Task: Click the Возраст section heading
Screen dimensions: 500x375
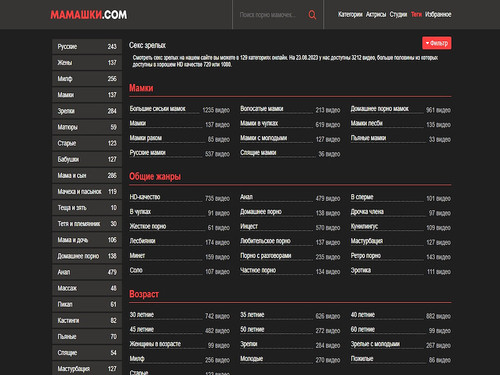Action: point(144,294)
